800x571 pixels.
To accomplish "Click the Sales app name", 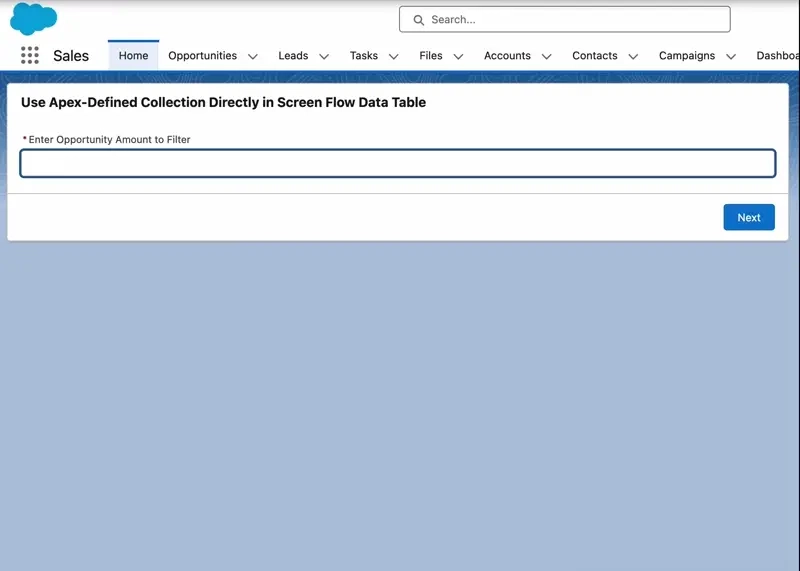I will tap(71, 56).
